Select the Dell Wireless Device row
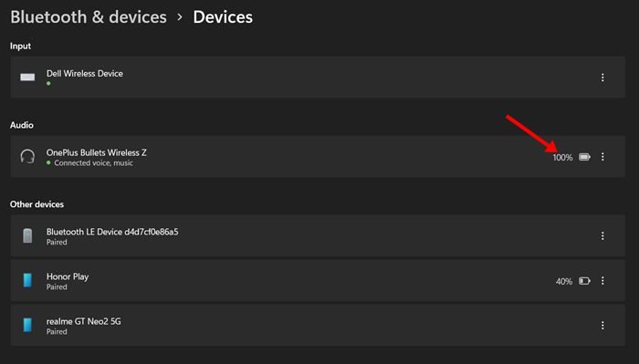 tap(318, 77)
